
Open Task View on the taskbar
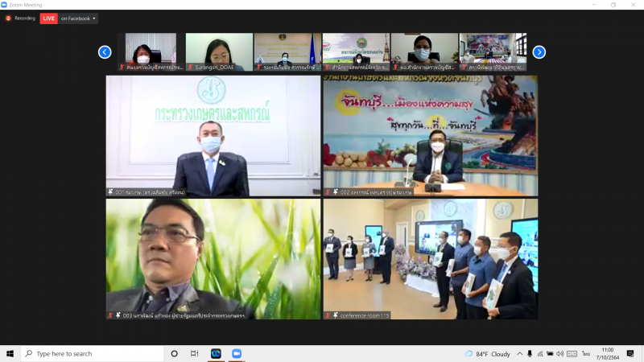pyautogui.click(x=194, y=353)
